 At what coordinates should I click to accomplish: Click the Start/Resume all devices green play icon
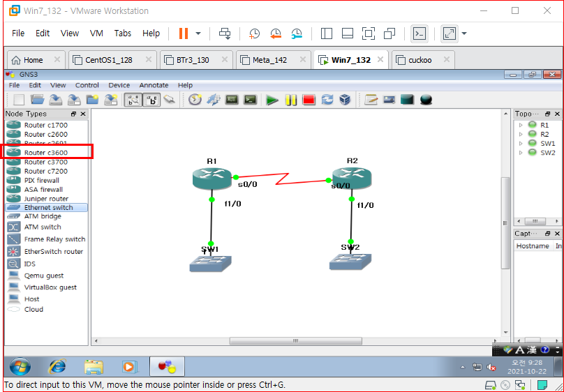272,100
